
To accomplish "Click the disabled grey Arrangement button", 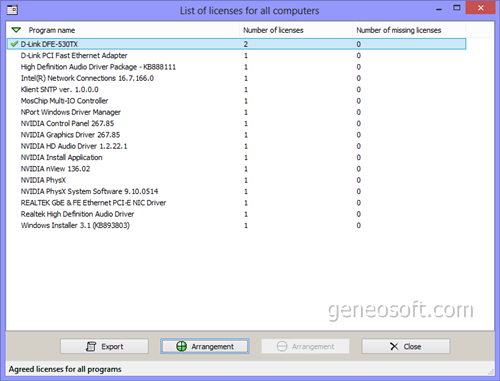I will pyautogui.click(x=305, y=346).
